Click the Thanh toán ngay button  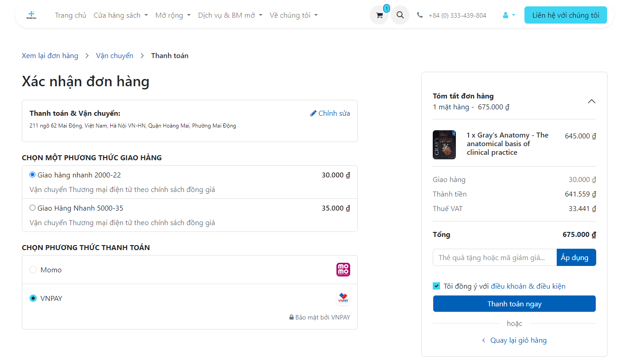point(514,304)
